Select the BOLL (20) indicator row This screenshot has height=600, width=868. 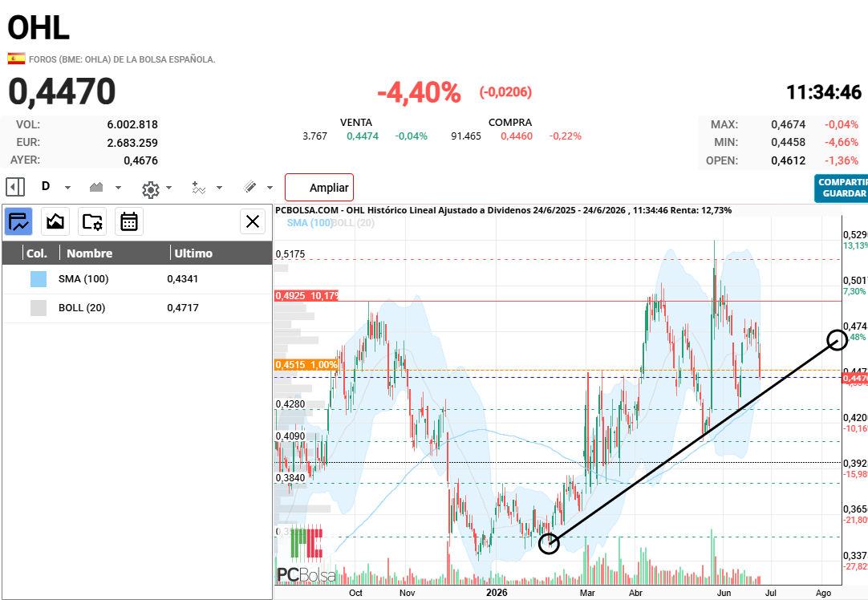137,308
